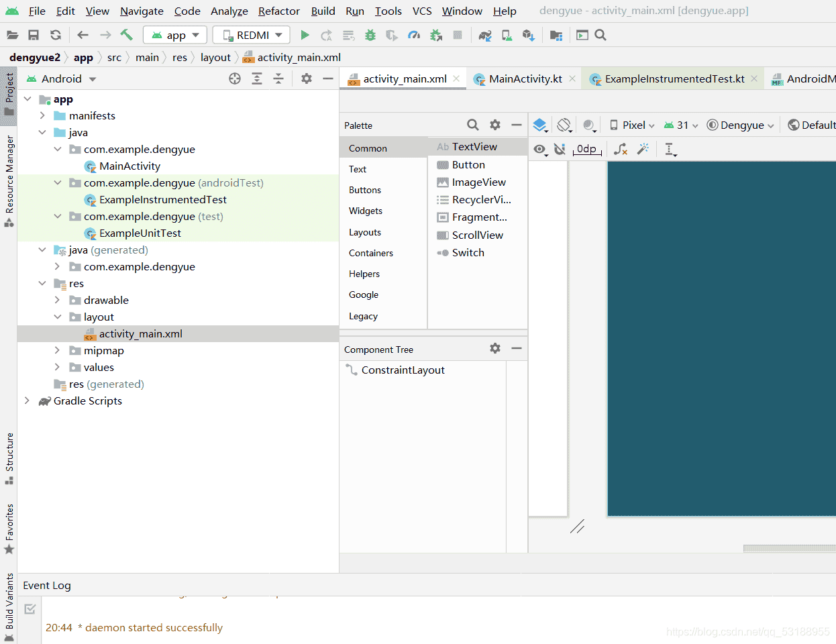
Task: Expand the Gradle Scripts tree node
Action: 27,400
